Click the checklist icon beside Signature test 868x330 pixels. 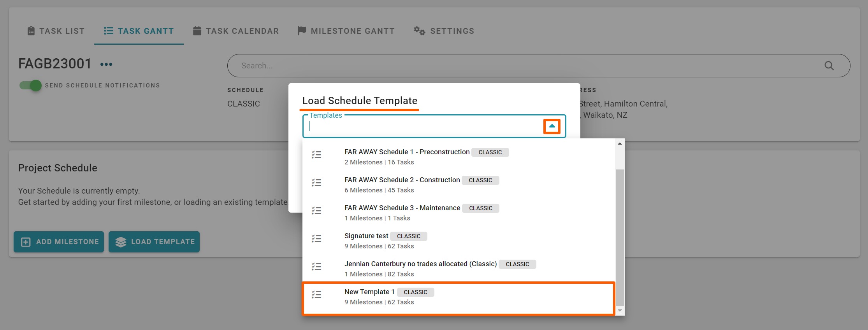click(x=316, y=239)
